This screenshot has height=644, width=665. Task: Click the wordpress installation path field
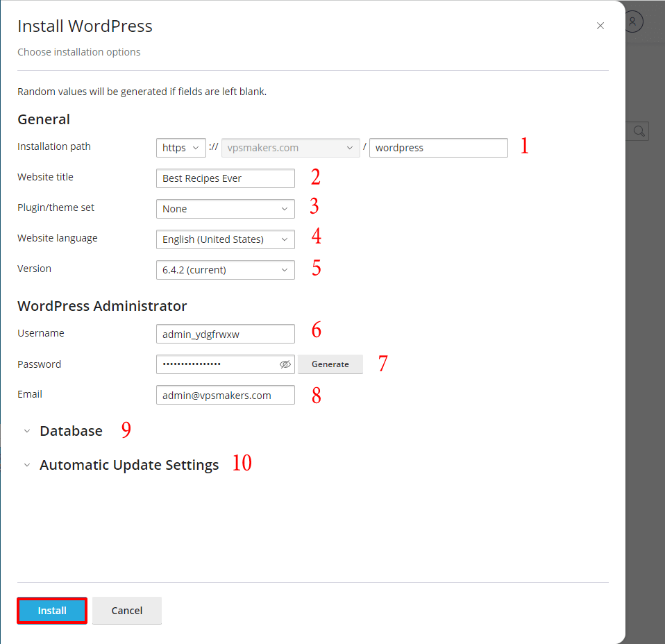tap(439, 148)
